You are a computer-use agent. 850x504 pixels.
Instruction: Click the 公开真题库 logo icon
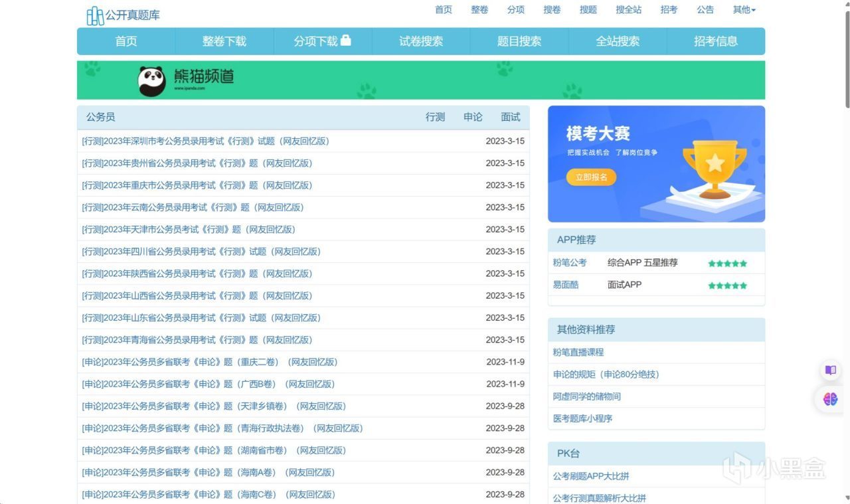click(95, 15)
